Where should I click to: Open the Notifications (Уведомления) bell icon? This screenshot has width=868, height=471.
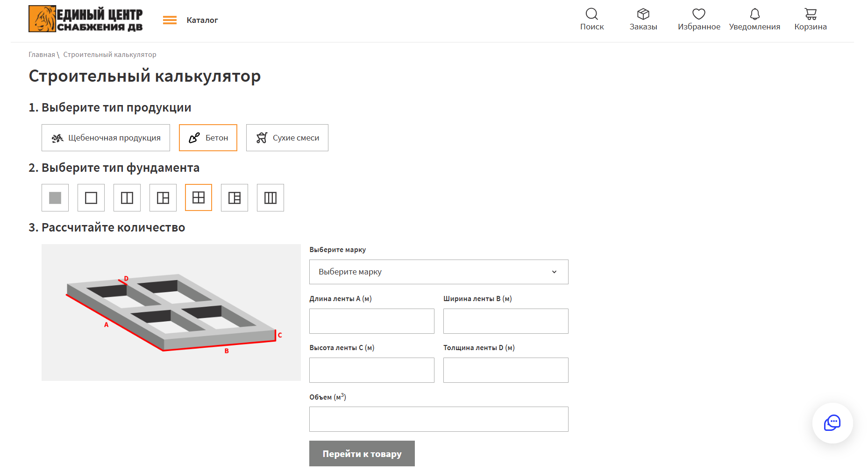click(x=754, y=14)
